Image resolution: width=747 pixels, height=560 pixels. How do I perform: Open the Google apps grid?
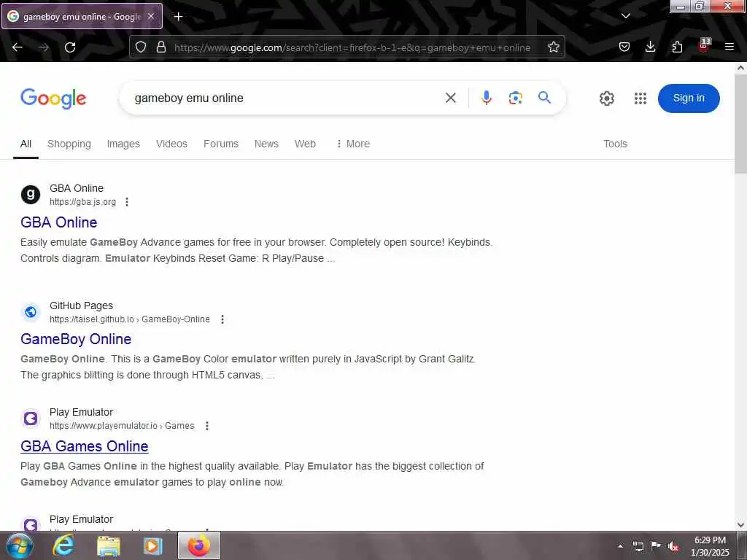(640, 98)
